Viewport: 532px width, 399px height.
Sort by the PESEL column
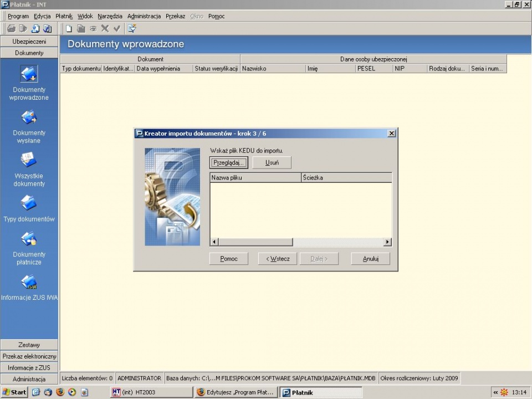pyautogui.click(x=374, y=69)
